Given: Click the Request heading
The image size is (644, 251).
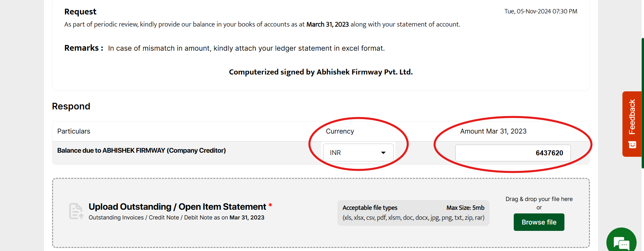Looking at the screenshot, I should coord(80,12).
